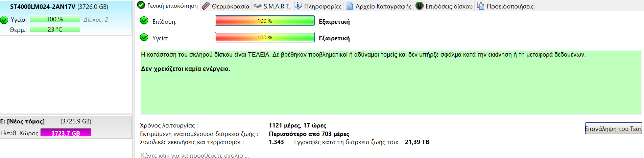The width and height of the screenshot is (644, 158).
Task: Click the document icon on Αρχείο Καταγραφής tab
Action: pos(350,6)
